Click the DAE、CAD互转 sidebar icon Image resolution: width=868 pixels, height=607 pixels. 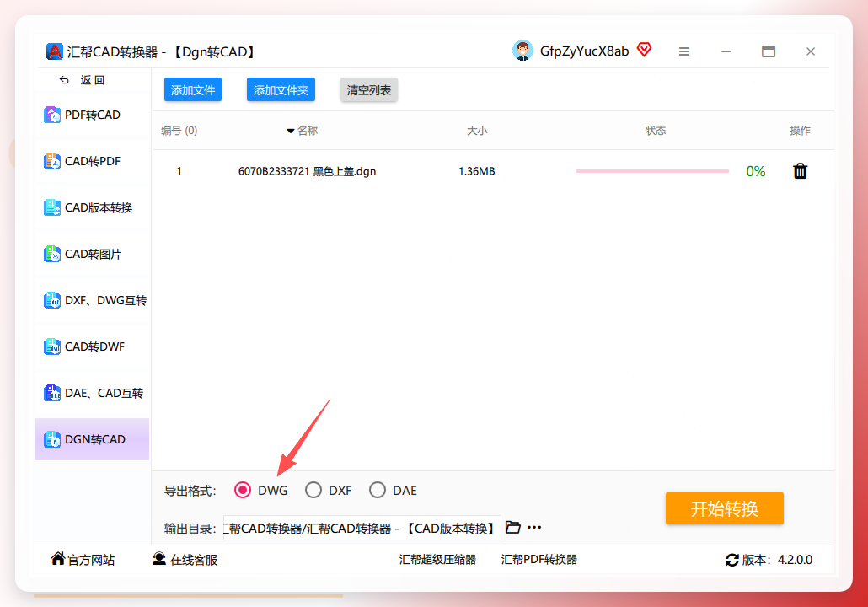52,393
